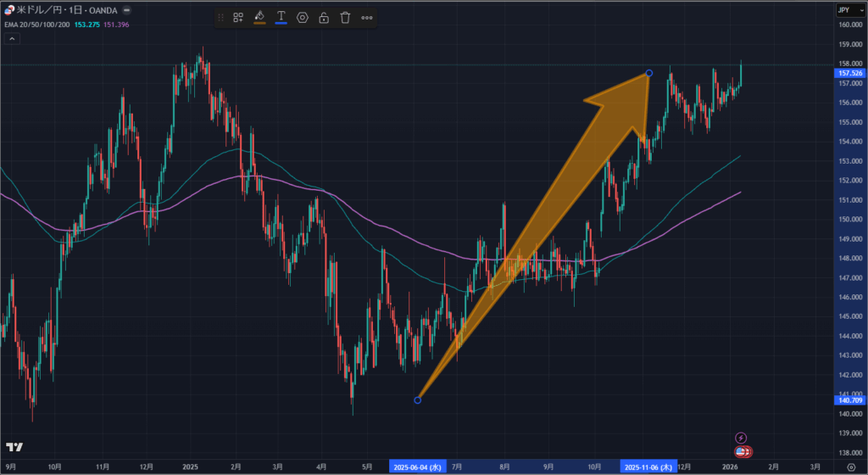Image resolution: width=868 pixels, height=475 pixels.
Task: Grab the floating toolbar drag handle
Action: pos(221,17)
